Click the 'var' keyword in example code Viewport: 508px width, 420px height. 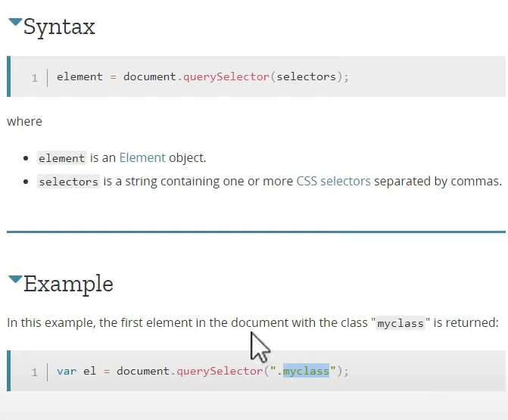pyautogui.click(x=67, y=371)
